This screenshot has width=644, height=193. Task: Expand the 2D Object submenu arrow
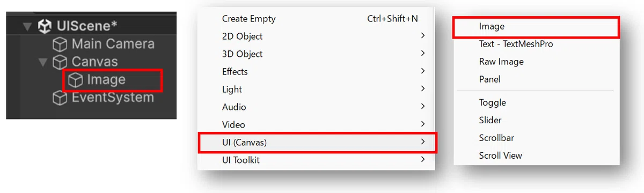(x=423, y=36)
